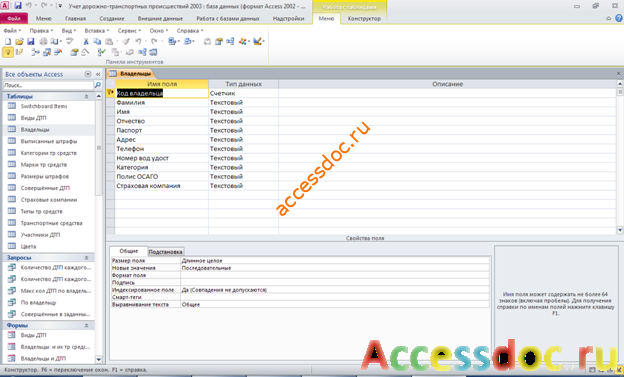Click the Счетчик data type cell
624x377 pixels.
243,93
